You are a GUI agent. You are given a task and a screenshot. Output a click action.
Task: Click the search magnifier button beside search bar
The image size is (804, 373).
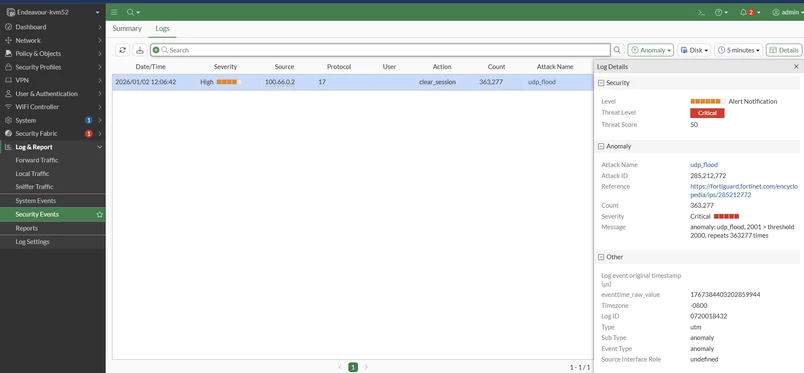(617, 50)
